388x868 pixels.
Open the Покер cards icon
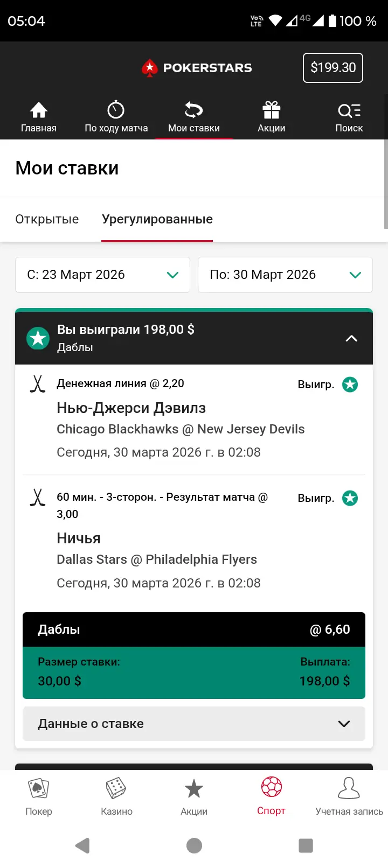39,789
